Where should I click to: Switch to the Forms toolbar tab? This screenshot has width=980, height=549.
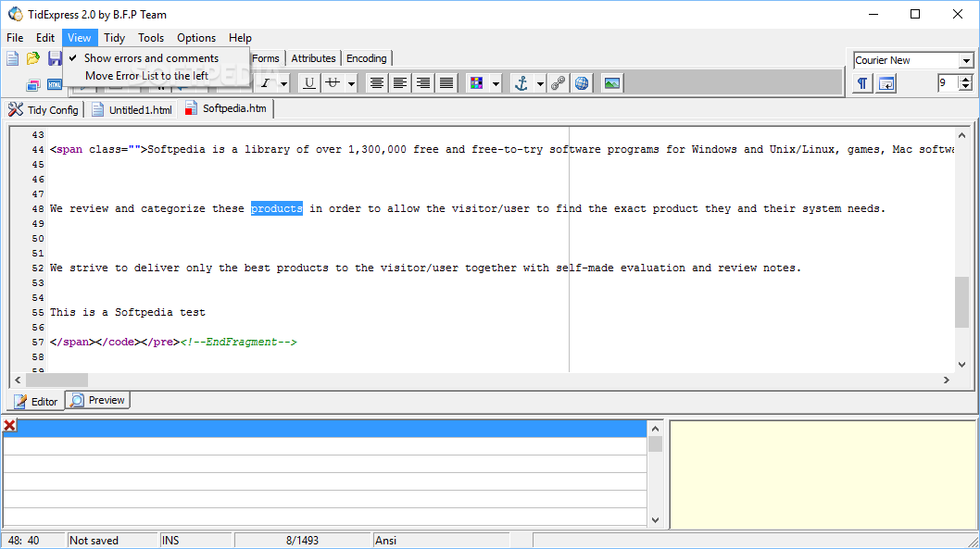[266, 58]
